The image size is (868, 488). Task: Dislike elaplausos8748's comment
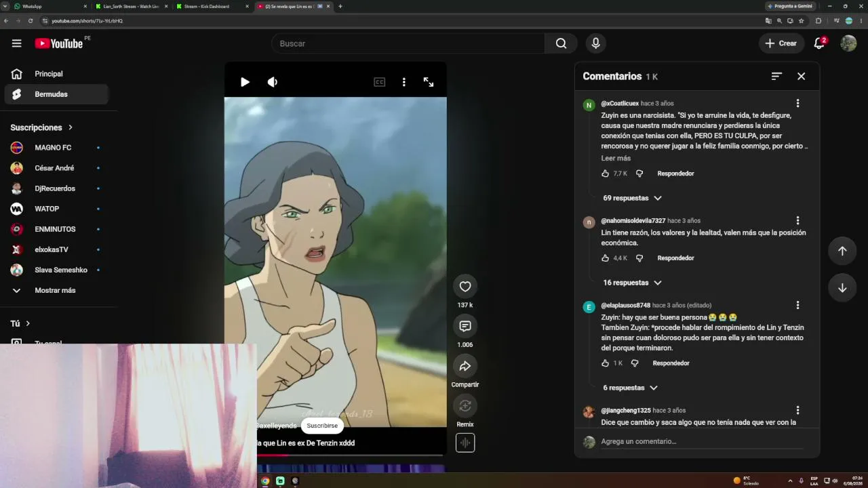(635, 363)
